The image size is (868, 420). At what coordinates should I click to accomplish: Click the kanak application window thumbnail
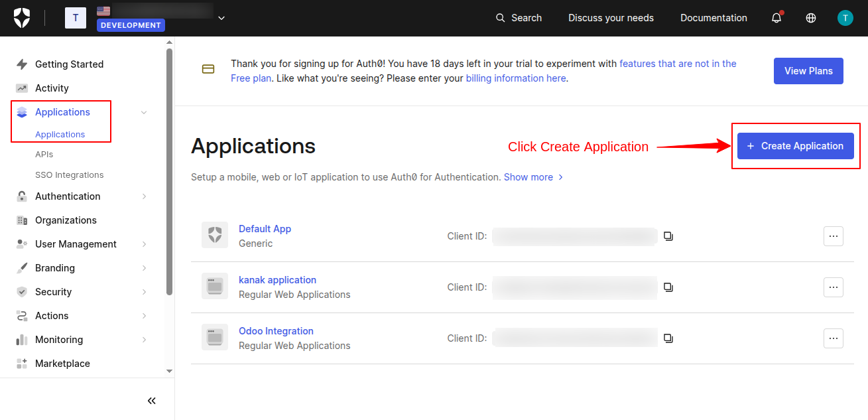click(x=215, y=286)
